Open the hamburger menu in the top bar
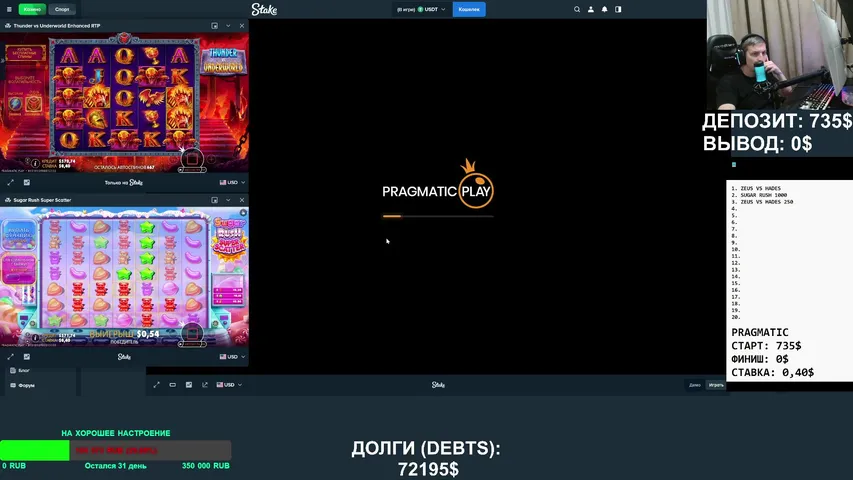The height and width of the screenshot is (480, 853). click(9, 9)
